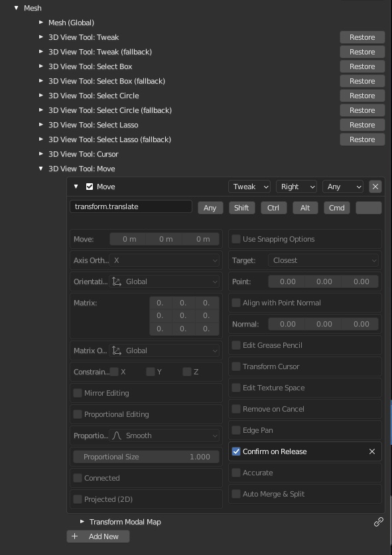Viewport: 392px width, 555px height.
Task: Click the plus icon on Add New
Action: click(75, 536)
